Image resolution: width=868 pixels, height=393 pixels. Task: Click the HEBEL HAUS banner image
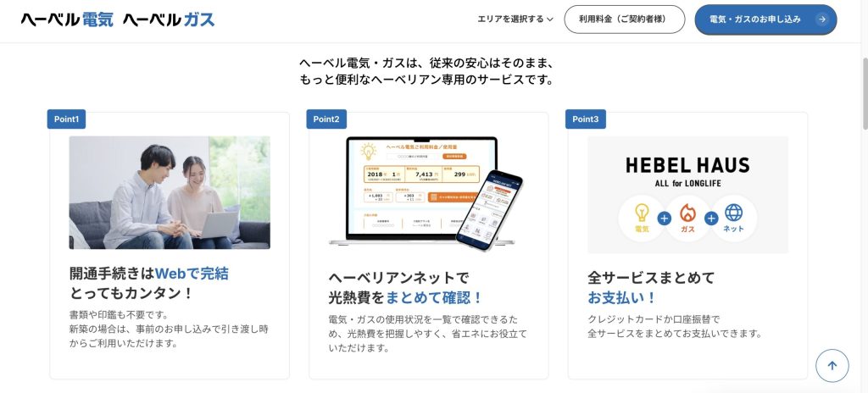(x=687, y=195)
